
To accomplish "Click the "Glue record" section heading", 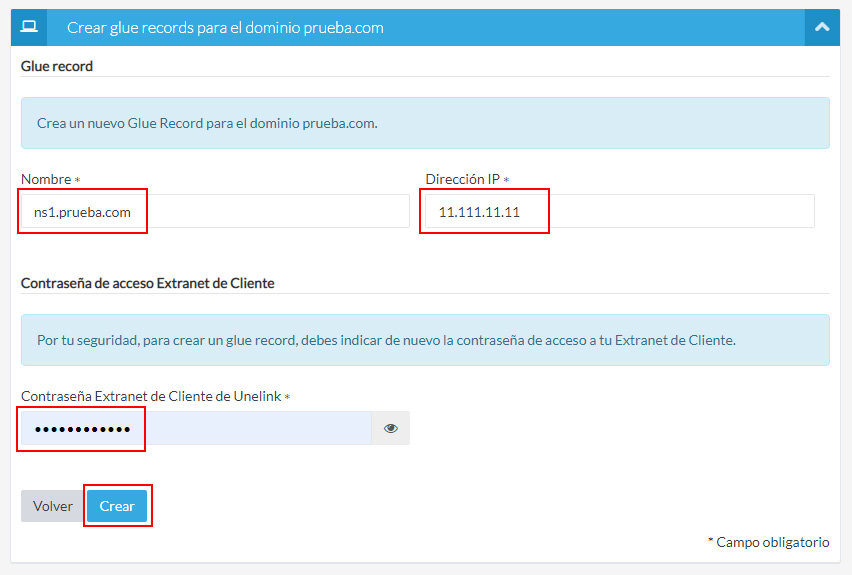I will click(x=57, y=66).
